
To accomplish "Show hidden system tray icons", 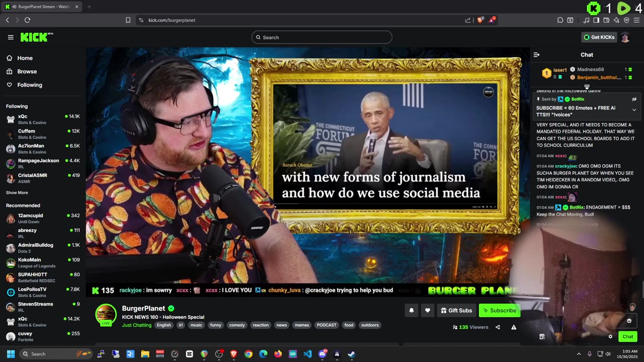I will click(579, 354).
